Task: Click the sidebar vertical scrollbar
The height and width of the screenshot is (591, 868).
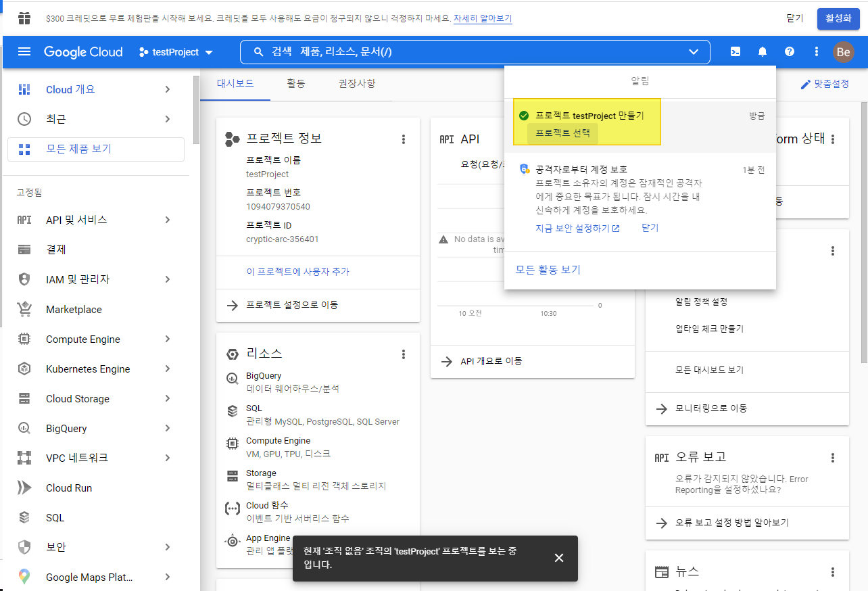Action: click(196, 110)
